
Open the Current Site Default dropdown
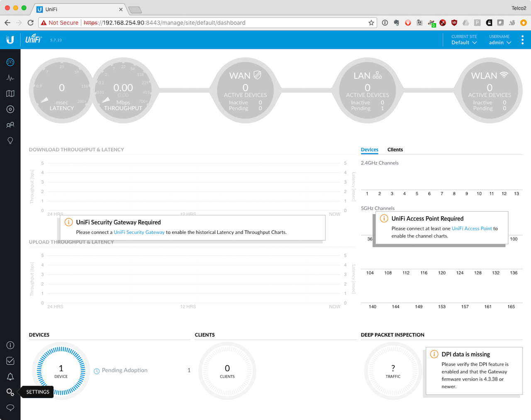[463, 42]
